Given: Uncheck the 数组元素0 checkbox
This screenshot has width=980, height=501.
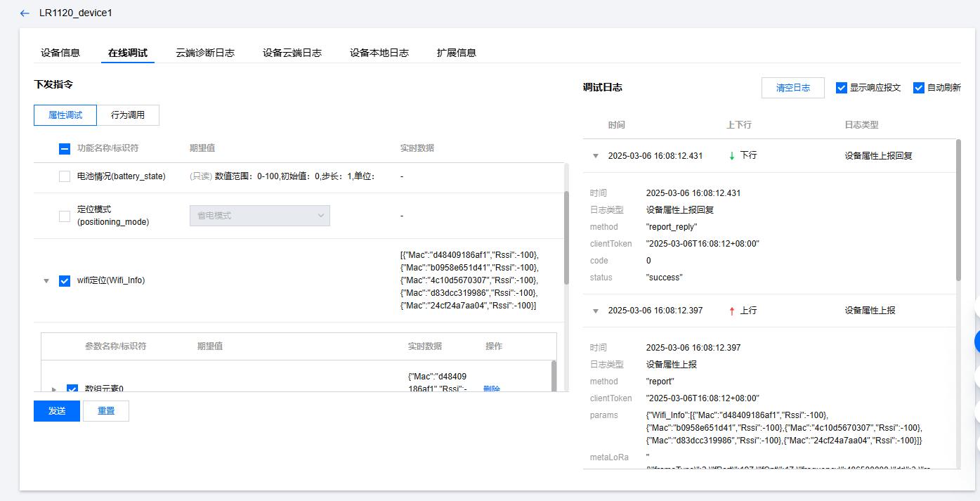Looking at the screenshot, I should point(72,389).
